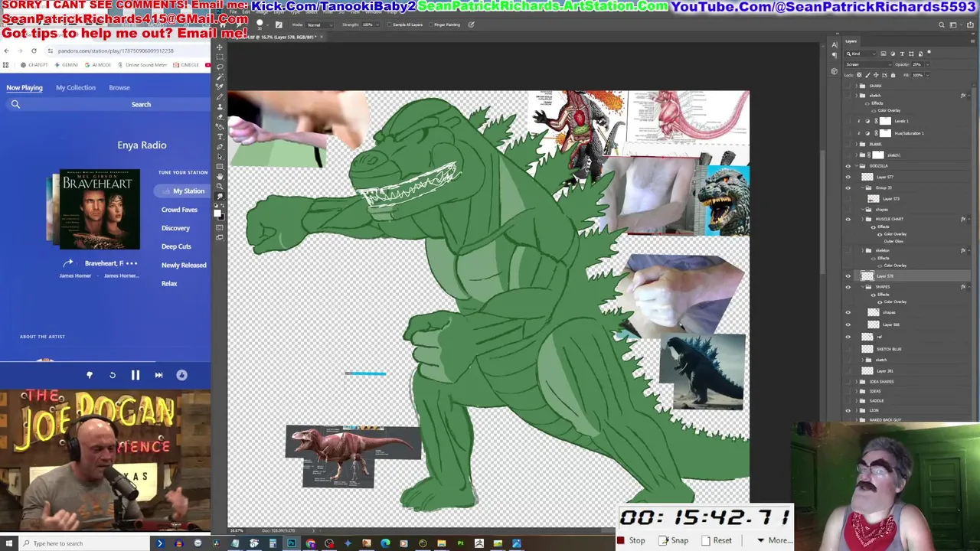
Task: Open the layer Opacity dropdown arrow
Action: [927, 64]
